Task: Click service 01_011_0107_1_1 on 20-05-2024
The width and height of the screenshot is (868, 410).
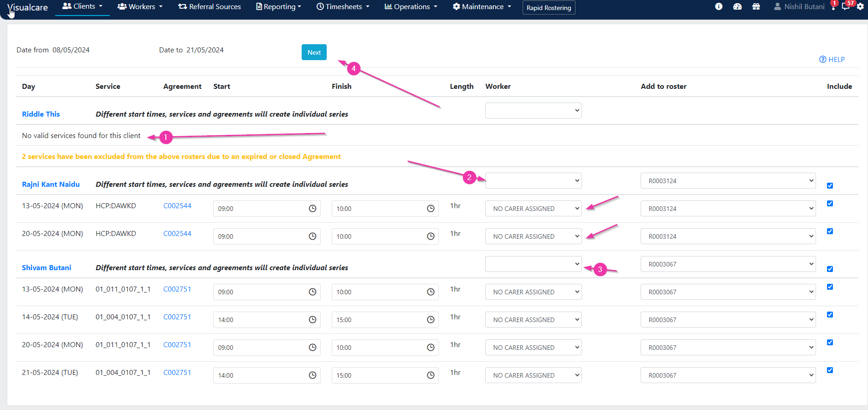Action: pos(123,344)
